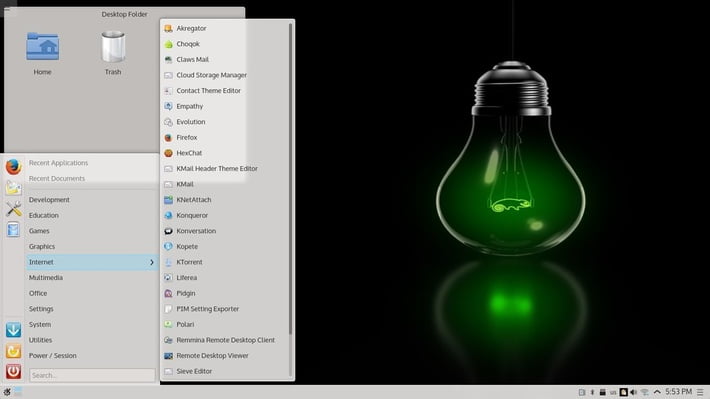This screenshot has height=399, width=710.
Task: Open the Home folder on the desktop
Action: [x=43, y=53]
